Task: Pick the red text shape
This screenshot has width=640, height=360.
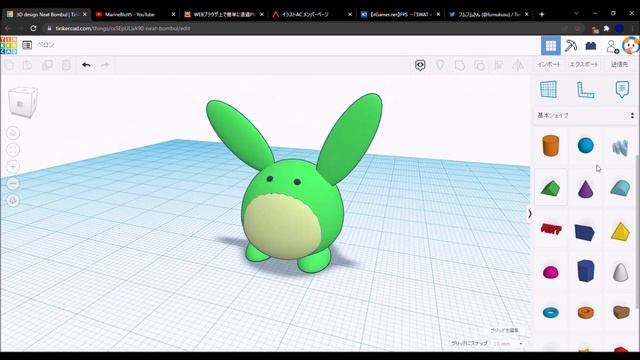Action: coord(551,229)
